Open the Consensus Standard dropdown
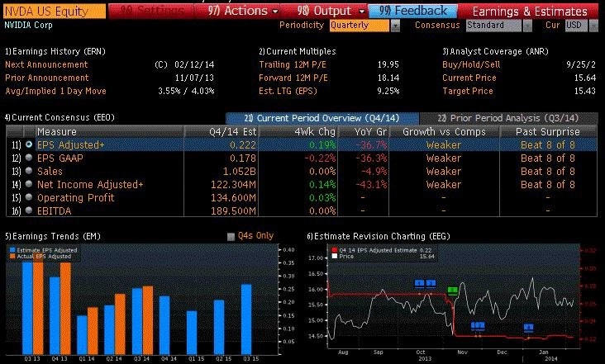 [x=493, y=26]
